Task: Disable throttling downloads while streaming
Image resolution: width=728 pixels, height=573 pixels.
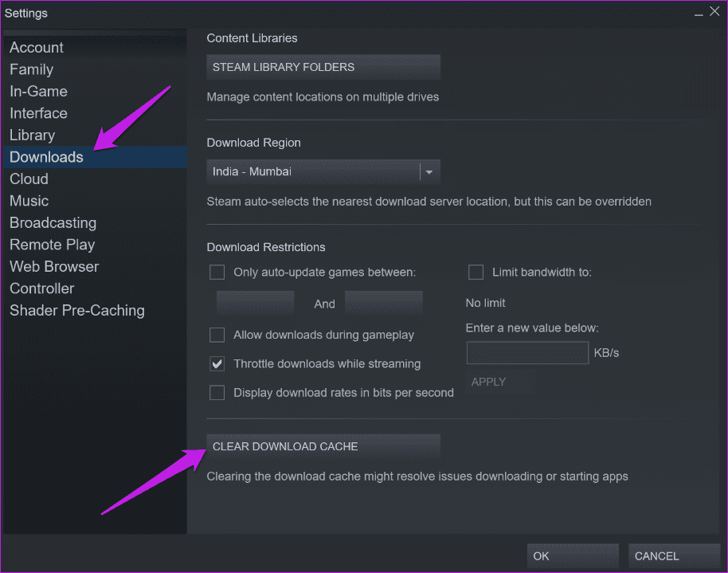Action: pyautogui.click(x=217, y=363)
